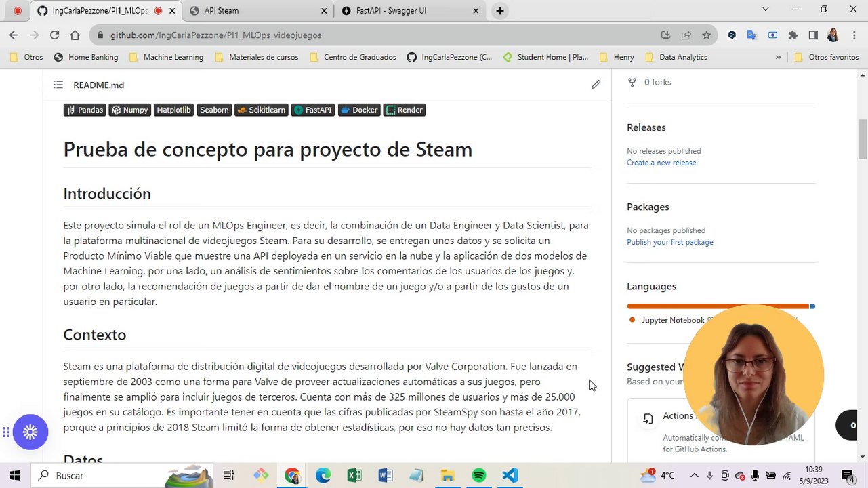Open the Otros bookmark folder
The height and width of the screenshot is (488, 868).
26,58
